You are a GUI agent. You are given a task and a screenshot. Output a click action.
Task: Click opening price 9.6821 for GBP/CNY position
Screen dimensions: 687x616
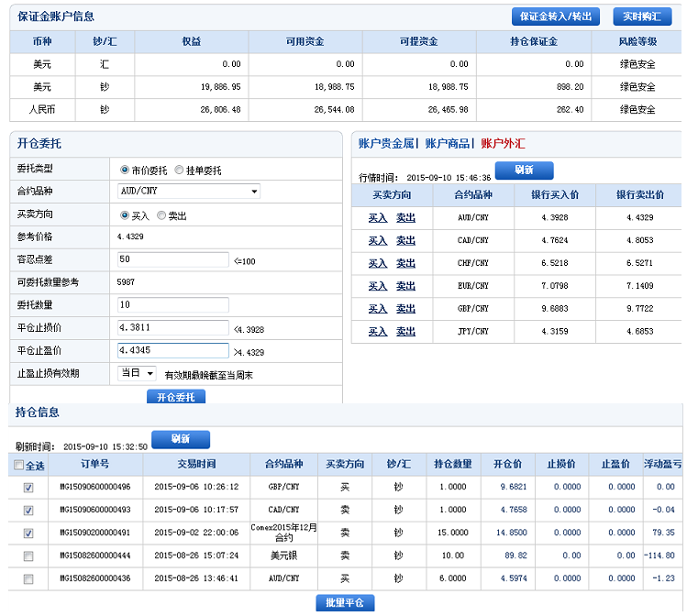click(514, 487)
